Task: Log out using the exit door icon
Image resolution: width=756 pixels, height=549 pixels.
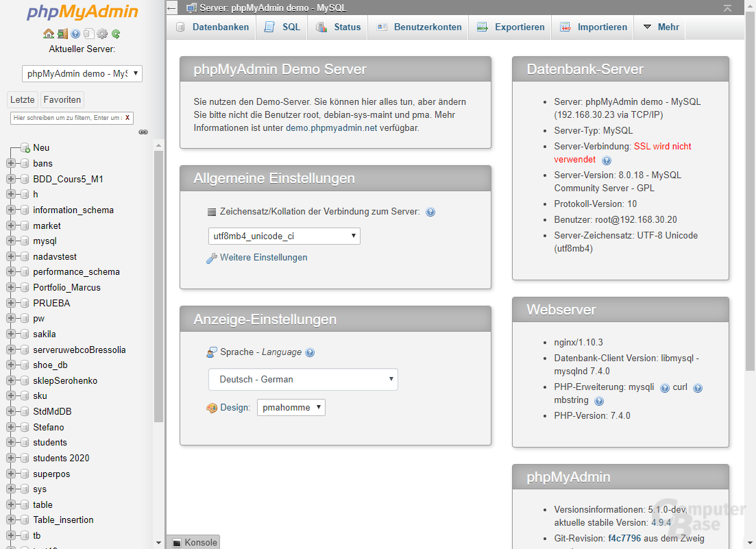Action: (62, 34)
